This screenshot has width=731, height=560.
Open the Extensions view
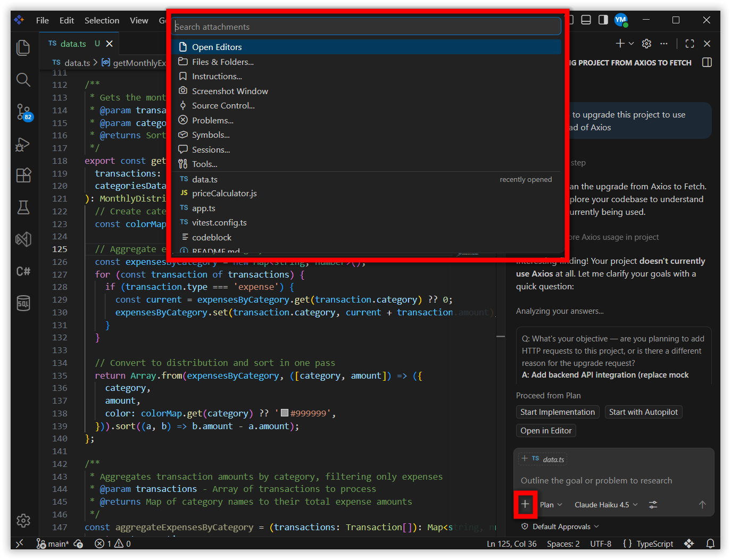[x=23, y=175]
